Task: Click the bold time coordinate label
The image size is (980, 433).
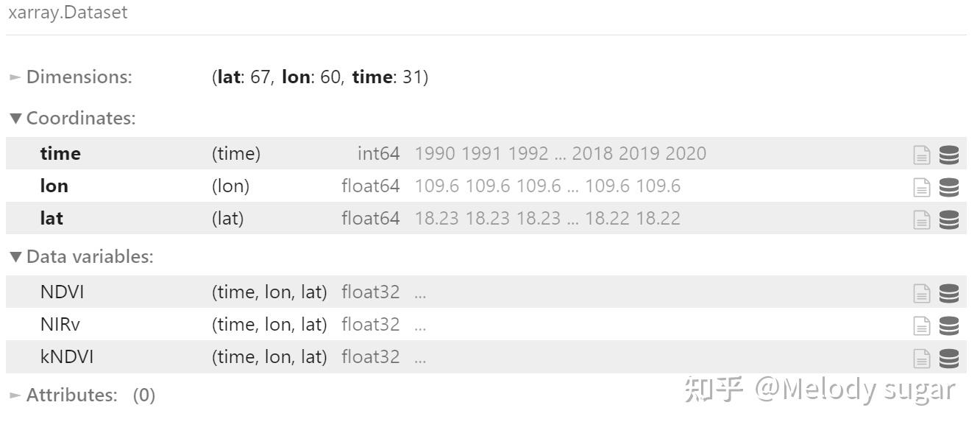Action: 60,153
